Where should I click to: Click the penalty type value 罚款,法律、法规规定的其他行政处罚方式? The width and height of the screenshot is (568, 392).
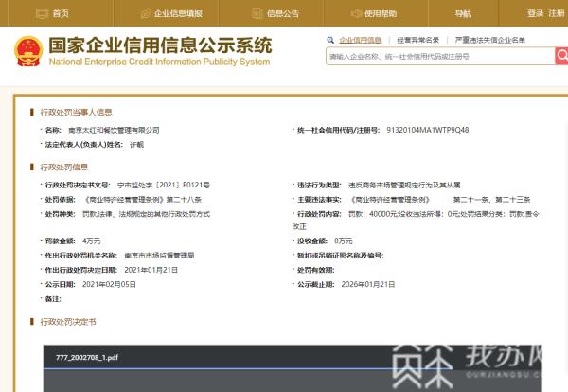coord(147,214)
